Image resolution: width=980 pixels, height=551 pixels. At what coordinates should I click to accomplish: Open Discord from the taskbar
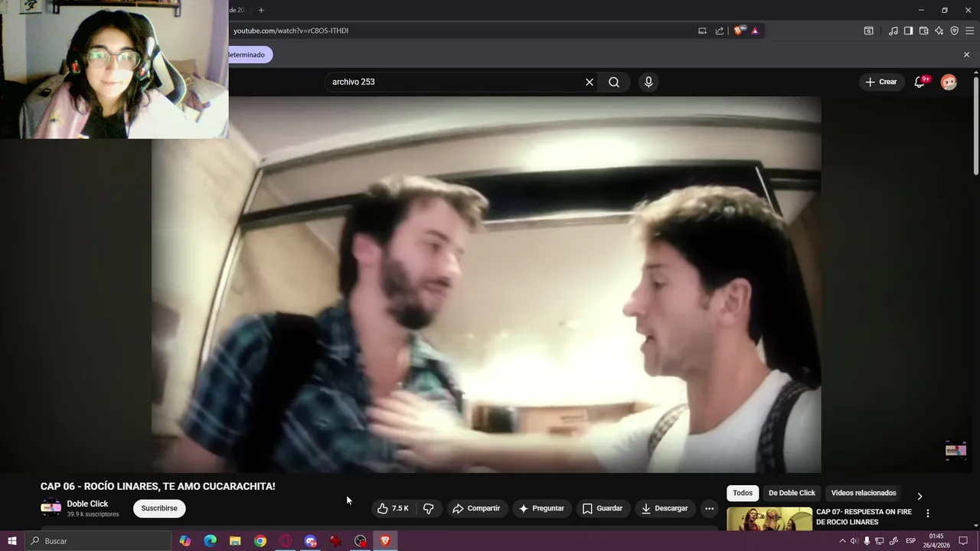tap(310, 541)
